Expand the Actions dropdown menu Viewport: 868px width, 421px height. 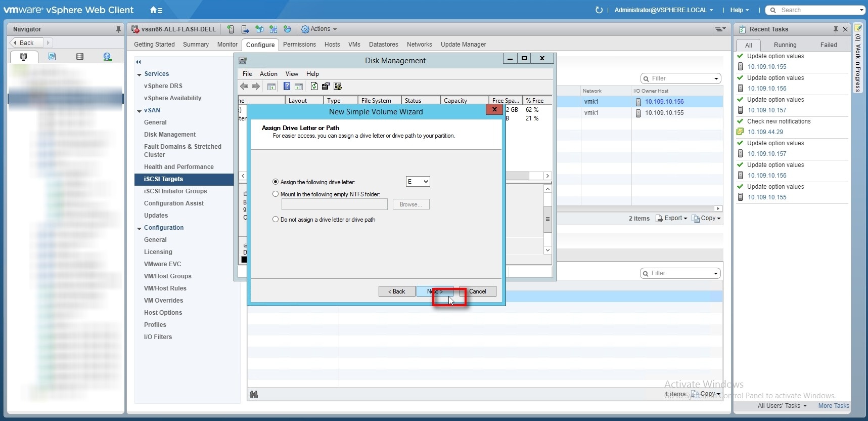click(x=319, y=29)
